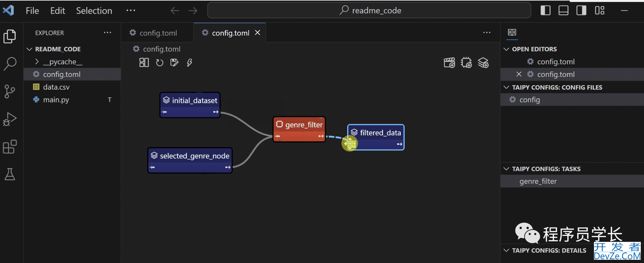644x263 pixels.
Task: Go back with the left arrow
Action: coord(175,11)
